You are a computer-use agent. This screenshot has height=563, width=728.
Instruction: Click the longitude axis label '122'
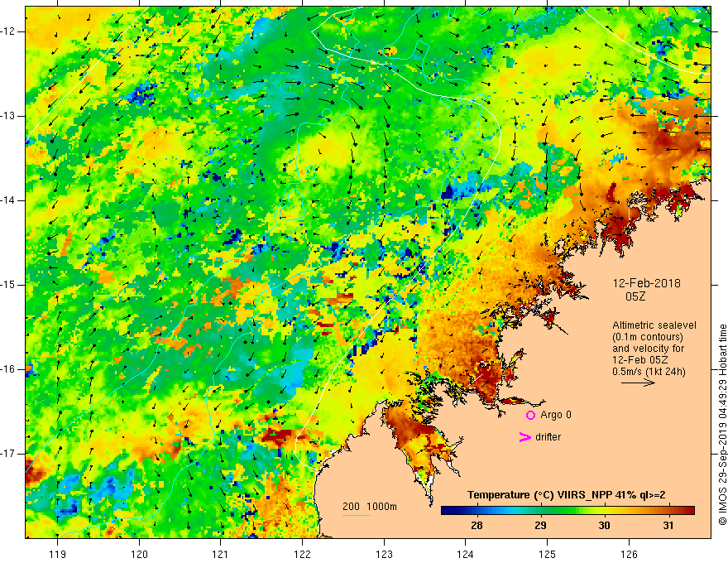pyautogui.click(x=302, y=554)
